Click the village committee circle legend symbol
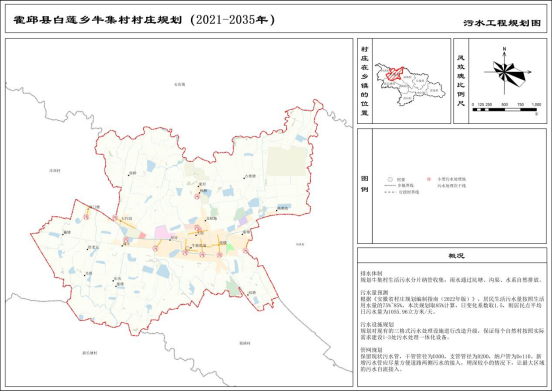Screen dimensions: 553x391 (x=390, y=179)
